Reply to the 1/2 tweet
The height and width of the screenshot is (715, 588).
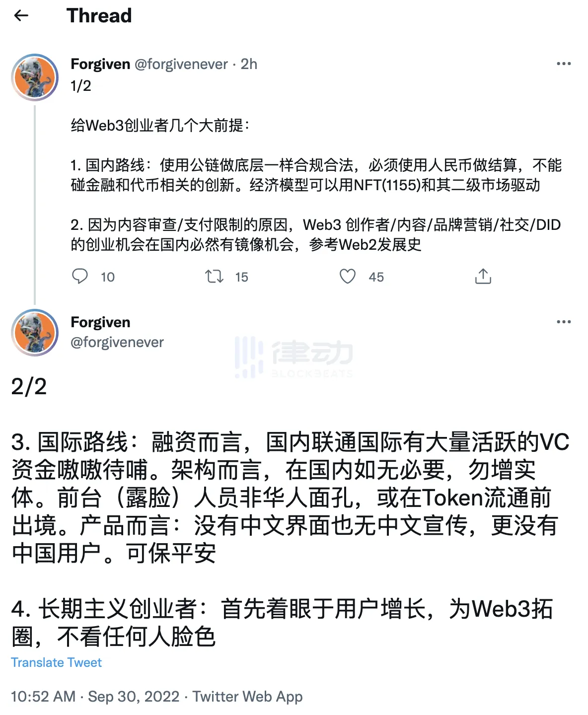[x=80, y=276]
